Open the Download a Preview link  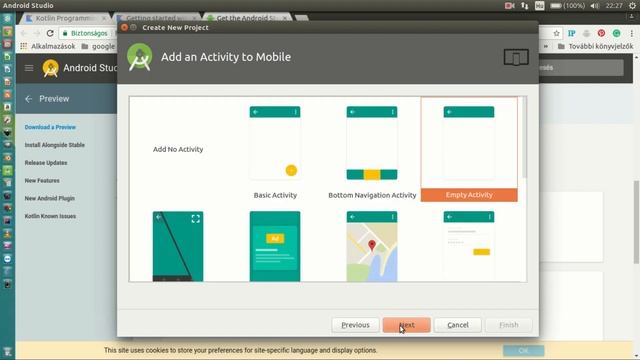50,127
